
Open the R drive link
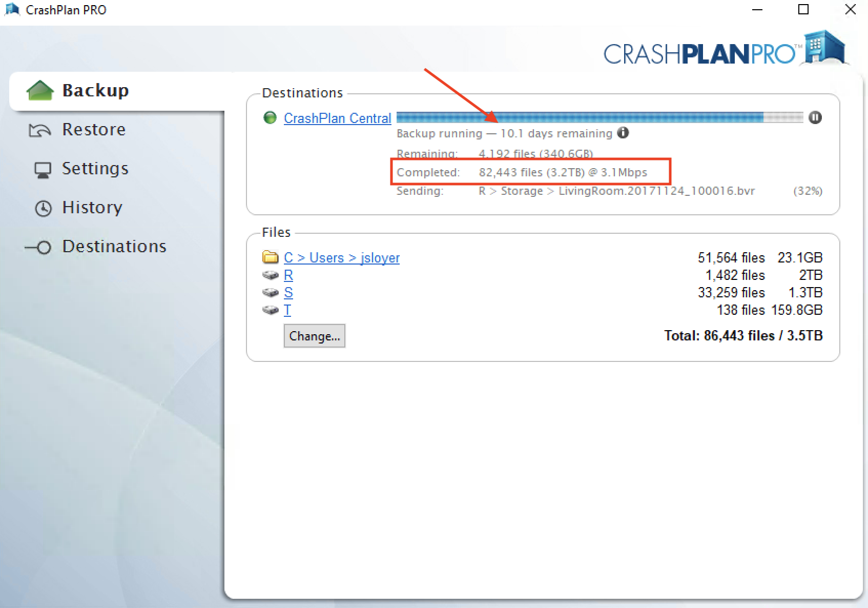(x=288, y=275)
